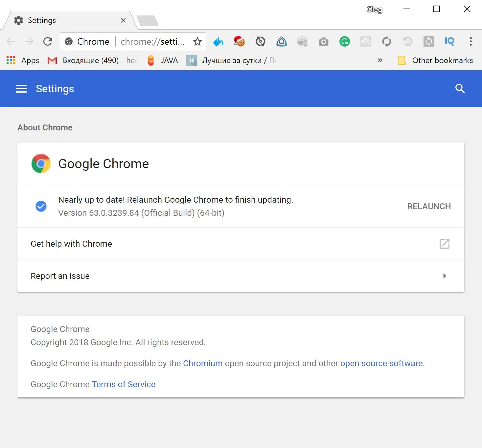Click the React developer tools icon
Viewport: 482px width, 448px height.
pyautogui.click(x=366, y=41)
